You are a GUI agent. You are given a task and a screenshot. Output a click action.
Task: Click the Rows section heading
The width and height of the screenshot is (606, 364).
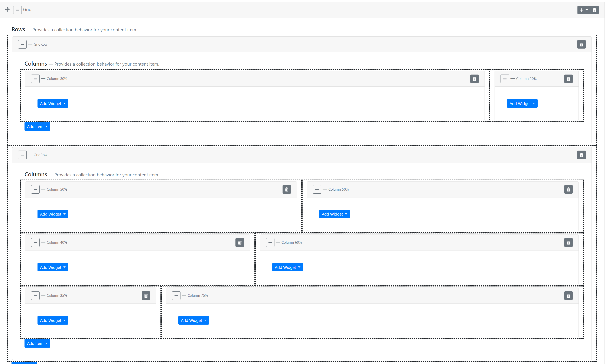18,29
